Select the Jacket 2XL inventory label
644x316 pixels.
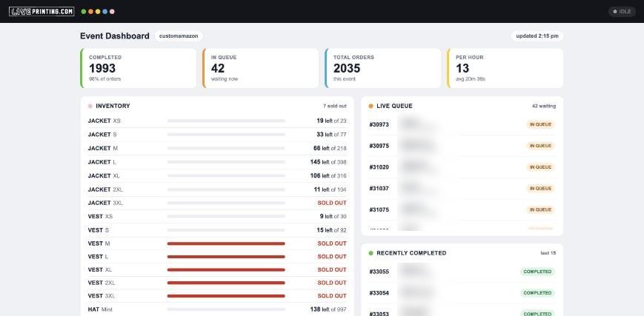coord(105,189)
